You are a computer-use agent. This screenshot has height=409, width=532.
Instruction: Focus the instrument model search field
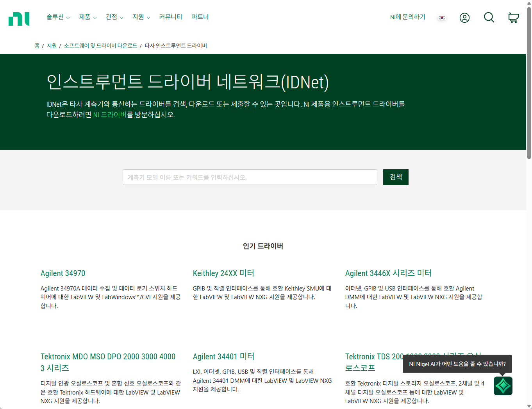click(250, 177)
